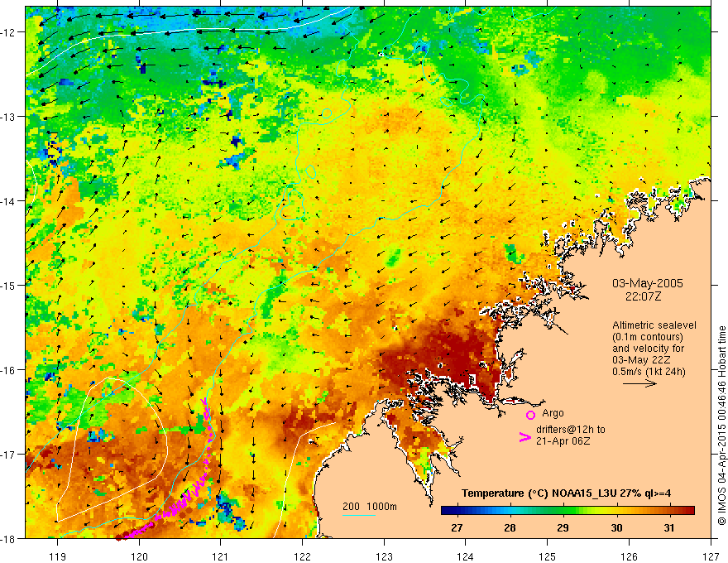Click the 'Argo' legend label
The image size is (728, 563).
pyautogui.click(x=553, y=413)
